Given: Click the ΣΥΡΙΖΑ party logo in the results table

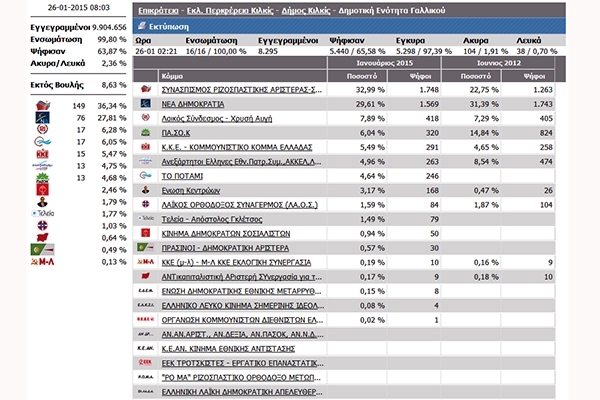Looking at the screenshot, I should [x=146, y=89].
